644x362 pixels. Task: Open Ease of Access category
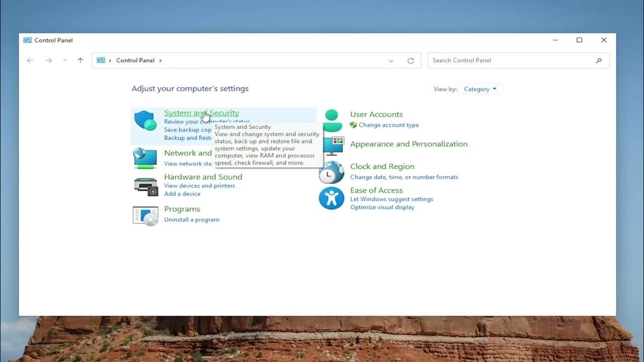376,191
